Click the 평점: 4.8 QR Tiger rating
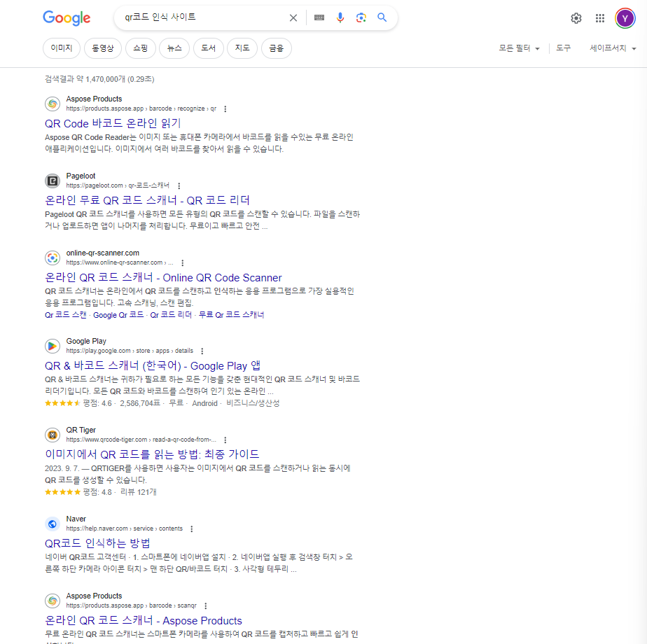647x644 pixels. (97, 492)
